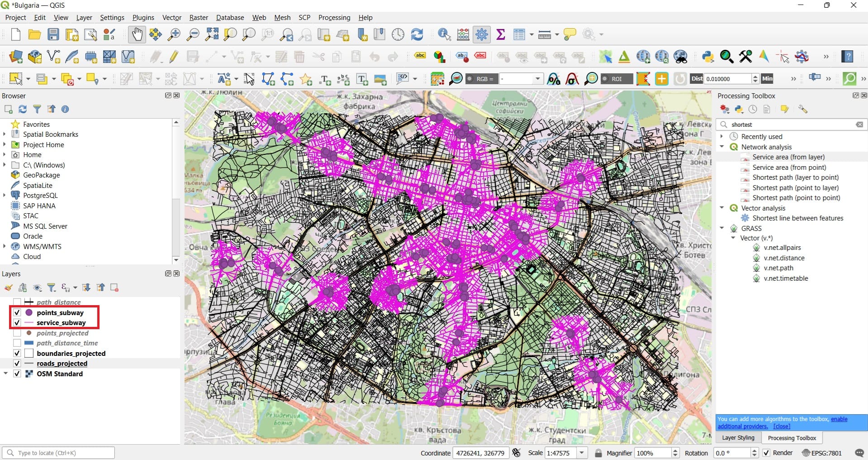Select the Pan Map hand tool
The image size is (868, 460).
pos(137,34)
